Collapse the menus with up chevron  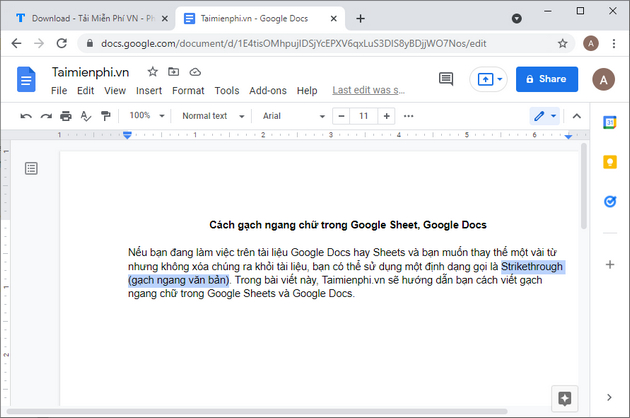(577, 116)
